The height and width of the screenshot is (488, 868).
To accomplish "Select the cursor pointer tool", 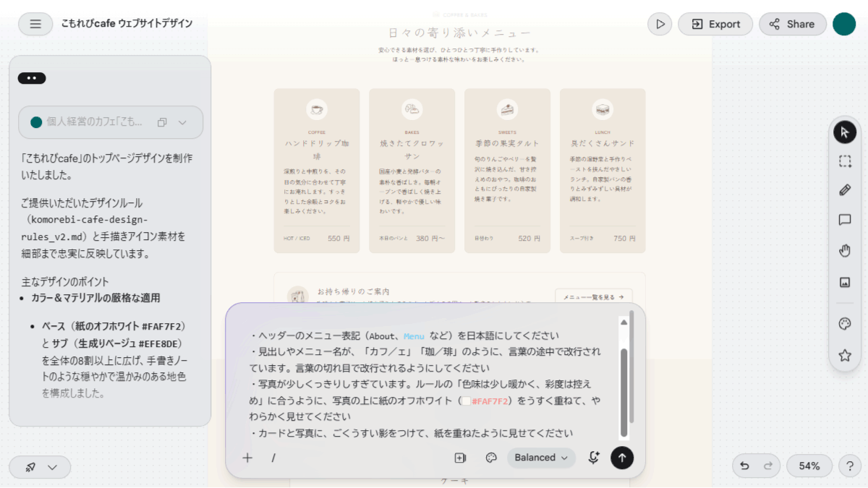I will pos(844,132).
